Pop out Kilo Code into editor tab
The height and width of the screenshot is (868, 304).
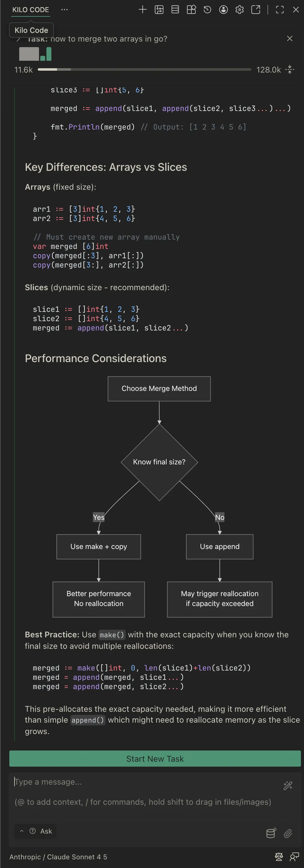(x=256, y=10)
